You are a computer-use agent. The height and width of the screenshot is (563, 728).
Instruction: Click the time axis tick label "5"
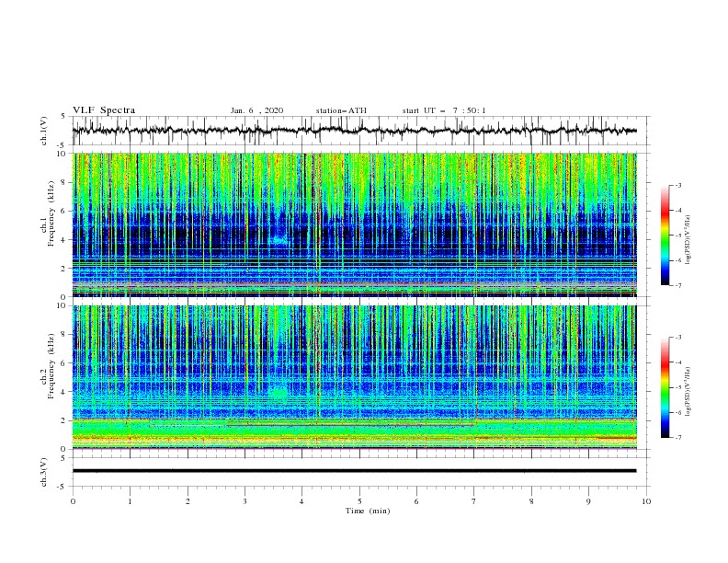point(359,501)
